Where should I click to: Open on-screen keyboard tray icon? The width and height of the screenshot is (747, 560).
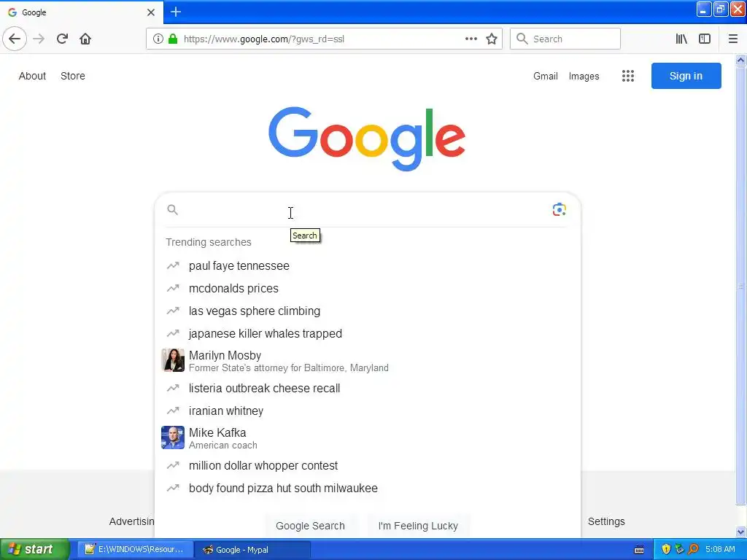tap(639, 550)
